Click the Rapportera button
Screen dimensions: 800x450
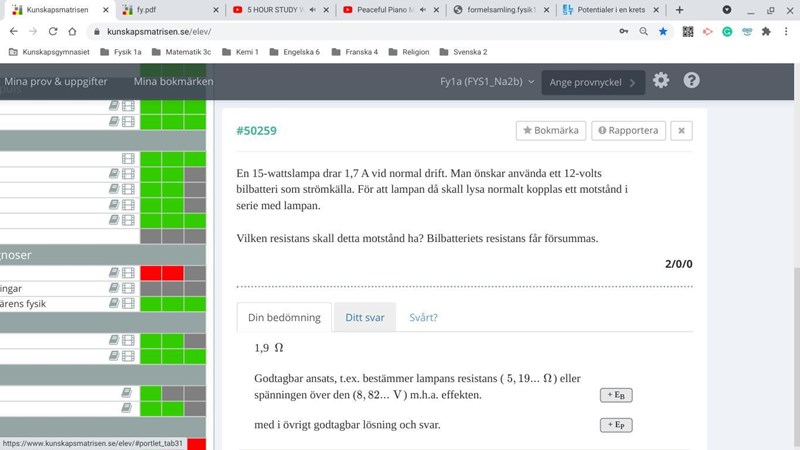[628, 130]
